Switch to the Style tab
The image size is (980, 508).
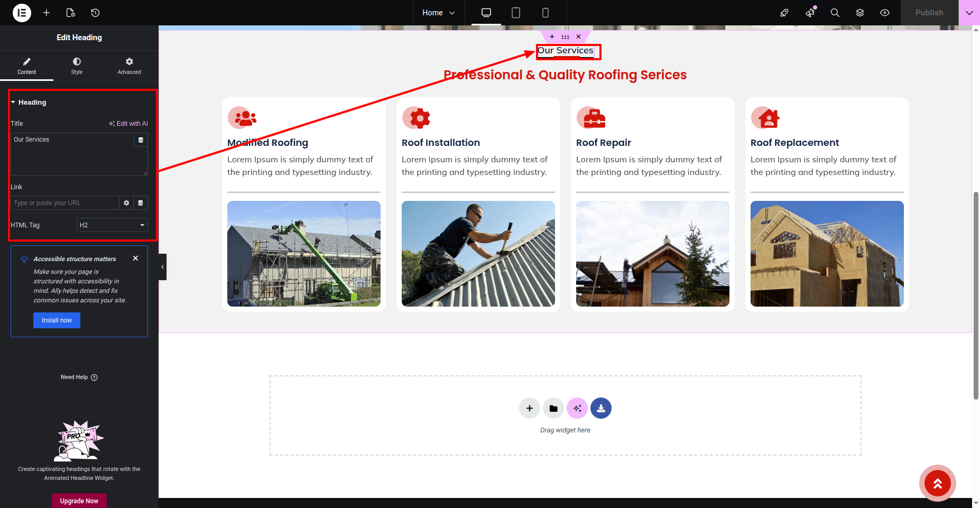77,66
